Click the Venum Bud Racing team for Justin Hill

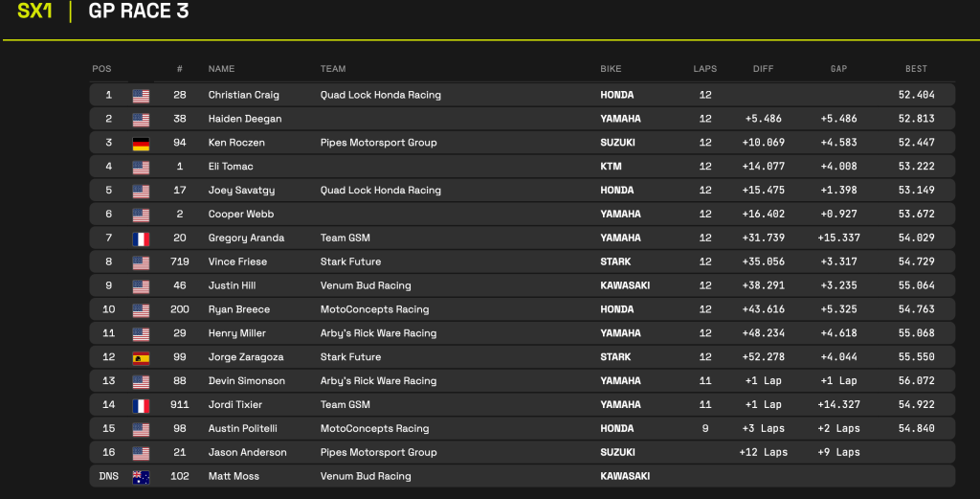point(366,285)
